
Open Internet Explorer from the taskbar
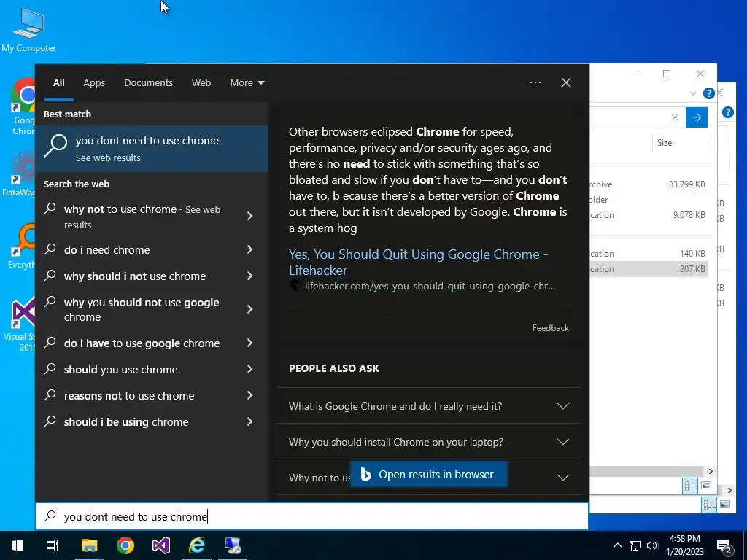pyautogui.click(x=197, y=545)
